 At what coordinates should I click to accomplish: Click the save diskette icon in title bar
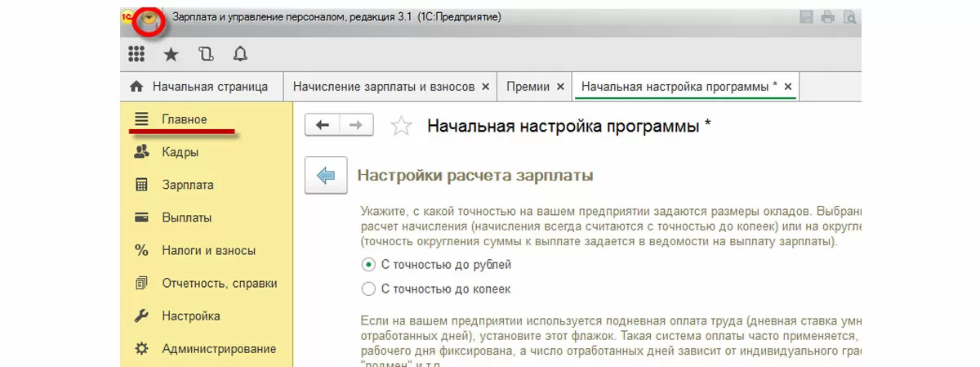point(806,17)
